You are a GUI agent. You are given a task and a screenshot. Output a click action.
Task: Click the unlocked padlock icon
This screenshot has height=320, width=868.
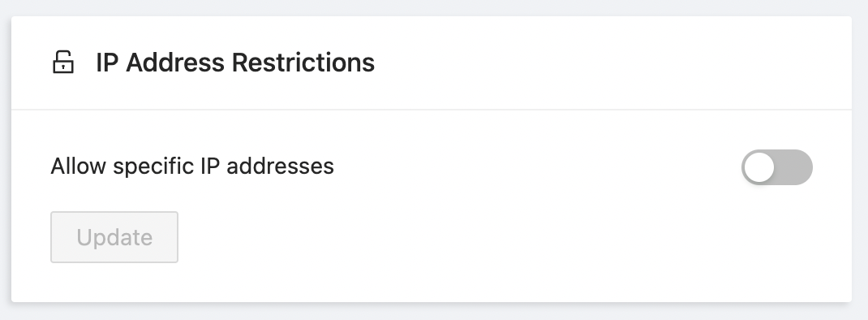click(x=63, y=62)
